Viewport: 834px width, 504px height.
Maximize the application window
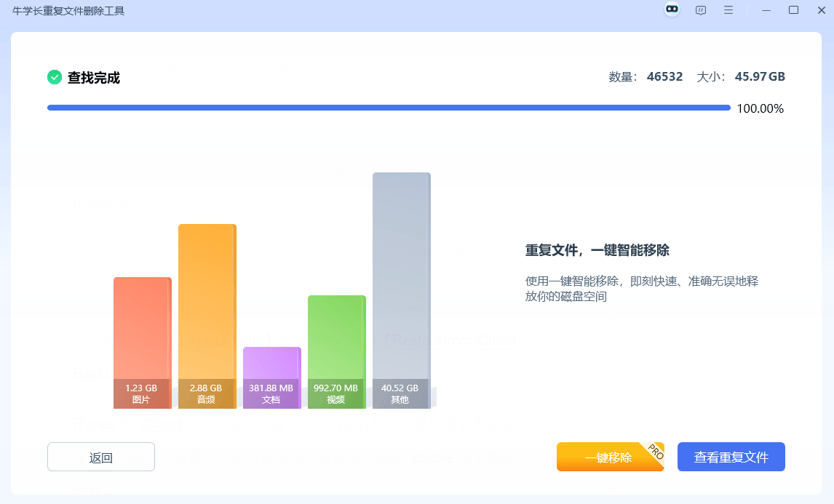tap(793, 10)
